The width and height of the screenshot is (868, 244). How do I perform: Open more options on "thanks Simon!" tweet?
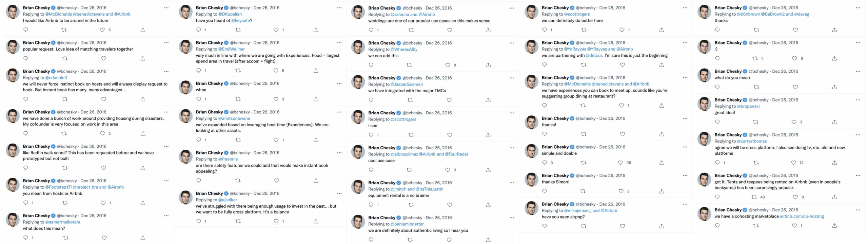click(685, 175)
